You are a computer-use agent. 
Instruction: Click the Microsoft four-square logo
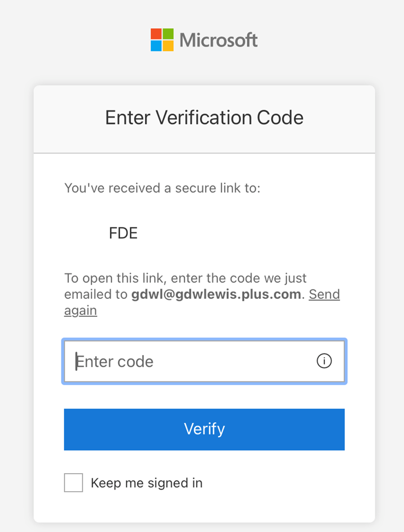click(x=162, y=40)
